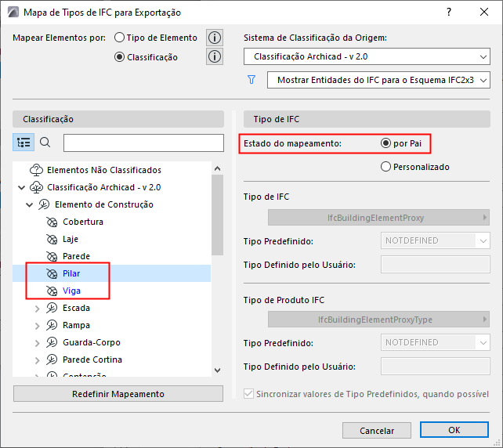Viewport: 503px width, 448px height.
Task: Expand the Guarda-Corpo tree node
Action: [37, 343]
